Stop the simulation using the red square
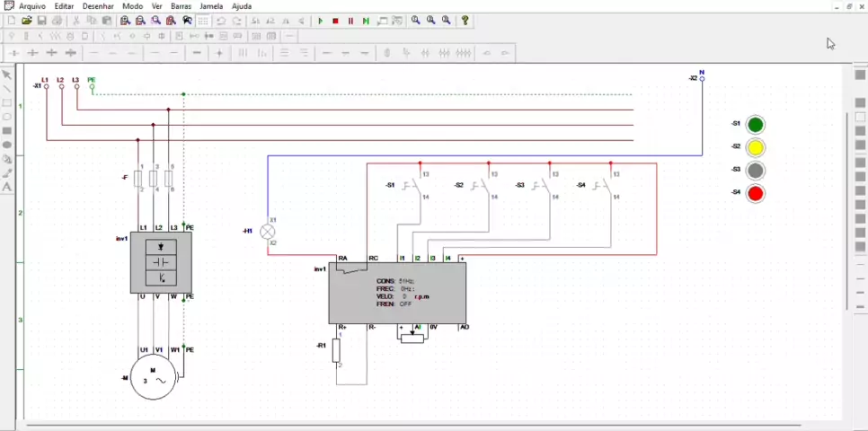The image size is (868, 431). point(335,21)
